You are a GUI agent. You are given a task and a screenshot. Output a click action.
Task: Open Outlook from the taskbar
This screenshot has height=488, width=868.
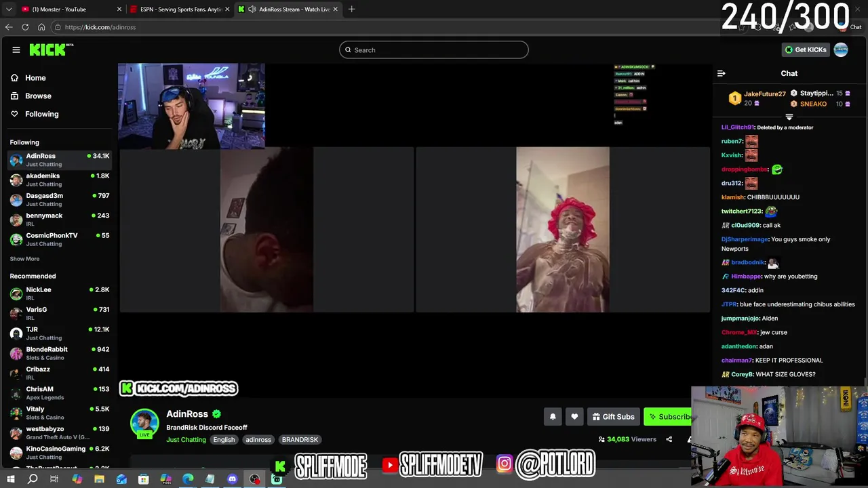121,479
